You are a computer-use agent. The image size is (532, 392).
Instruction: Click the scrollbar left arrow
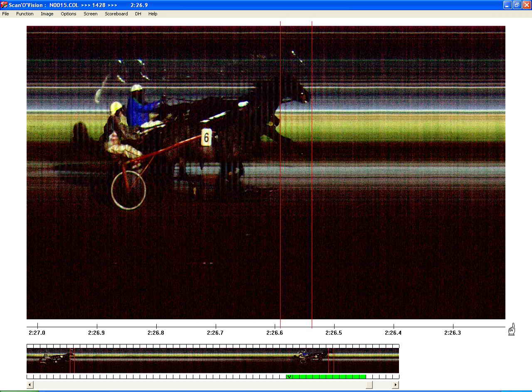[30, 385]
